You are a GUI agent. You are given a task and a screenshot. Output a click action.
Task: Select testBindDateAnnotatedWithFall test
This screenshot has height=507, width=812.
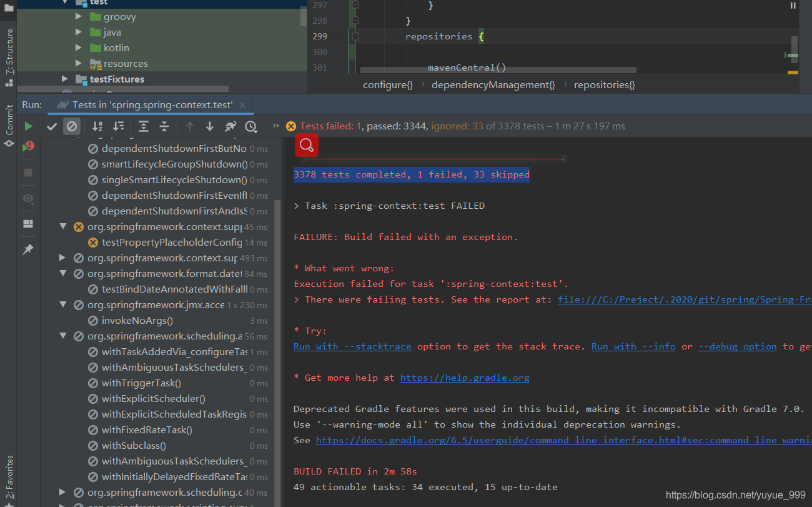175,289
